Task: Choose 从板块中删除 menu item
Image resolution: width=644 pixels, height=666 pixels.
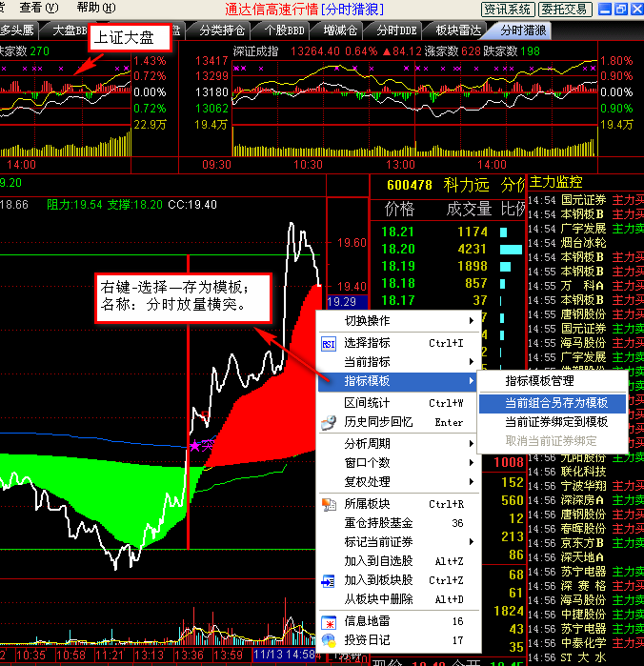Action: click(x=399, y=599)
